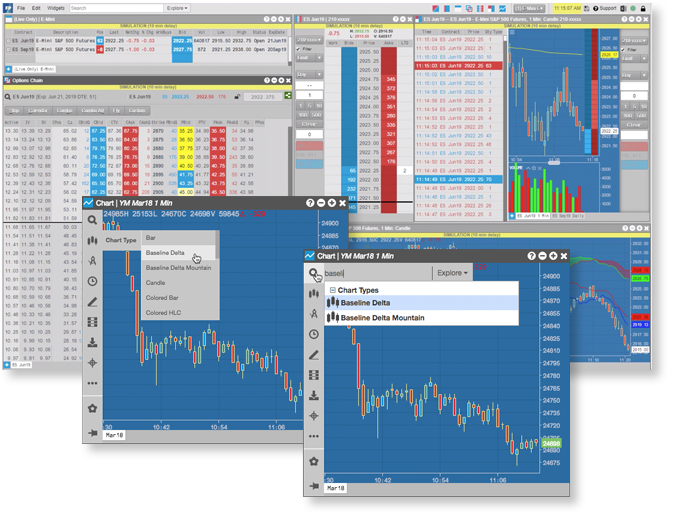Select Baseline Delta Mountain in the chart type list
680x525 pixels.
(178, 268)
